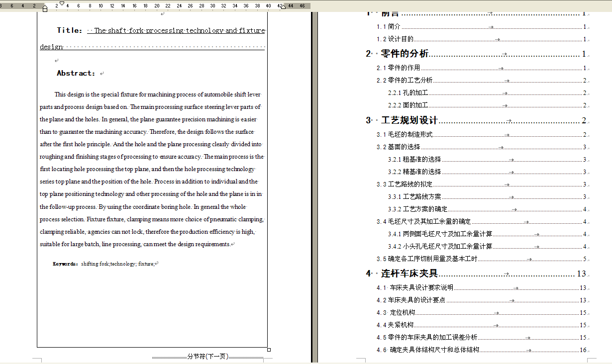Image resolution: width=612 pixels, height=364 pixels.
Task: Click the 'Abstract:' heading
Action: coord(76,73)
